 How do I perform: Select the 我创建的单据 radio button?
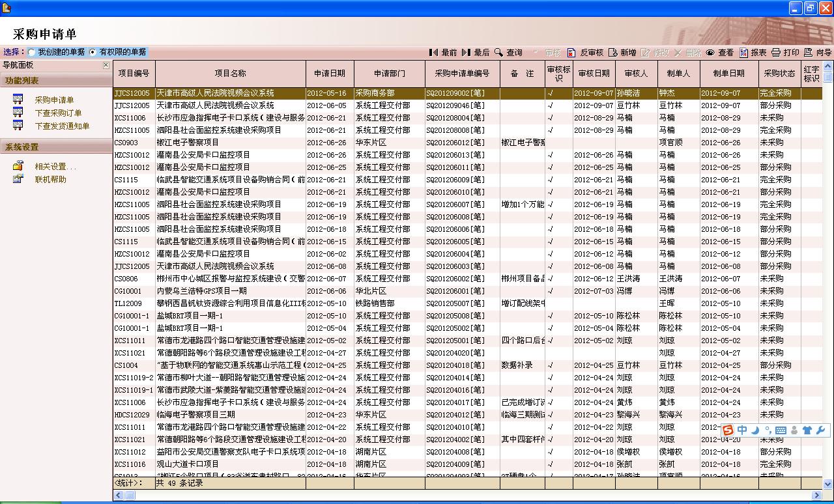pyautogui.click(x=31, y=52)
